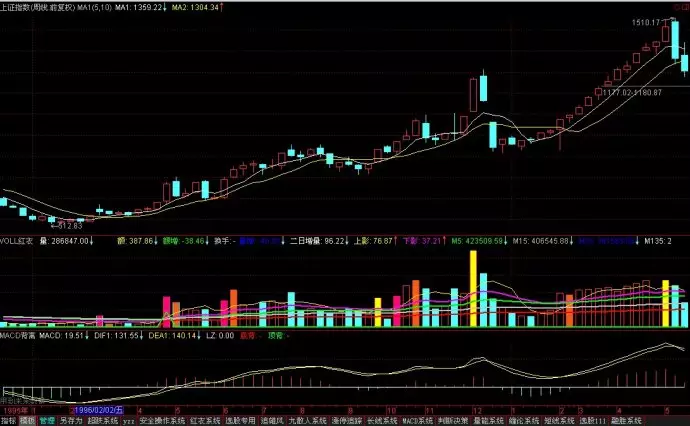Select the 量能系统 template tab
Image resolution: width=690 pixels, height=426 pixels.
point(488,421)
